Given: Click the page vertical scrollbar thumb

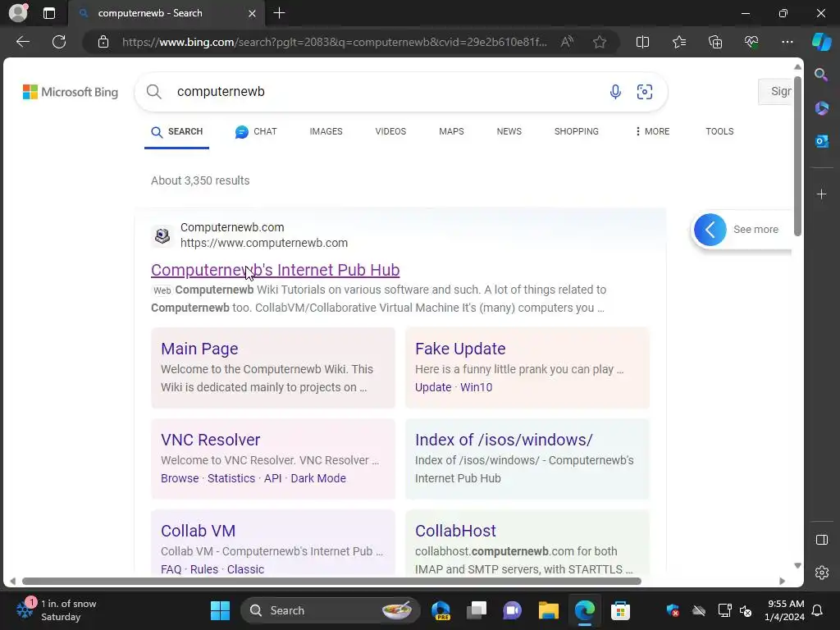Looking at the screenshot, I should (x=797, y=155).
